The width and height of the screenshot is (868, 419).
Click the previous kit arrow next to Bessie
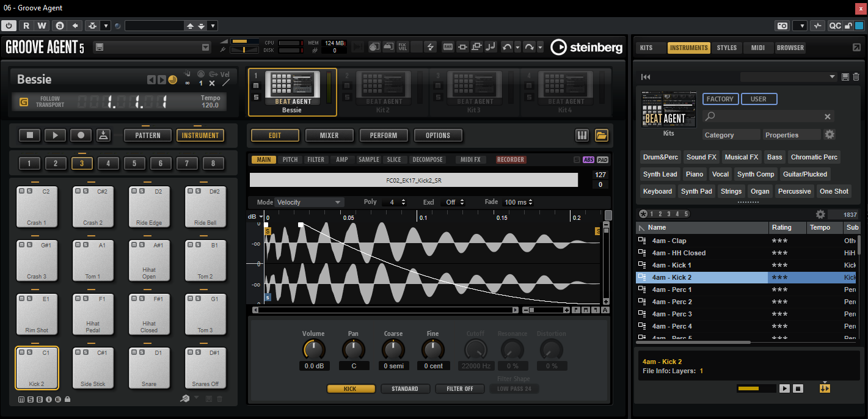[x=151, y=80]
